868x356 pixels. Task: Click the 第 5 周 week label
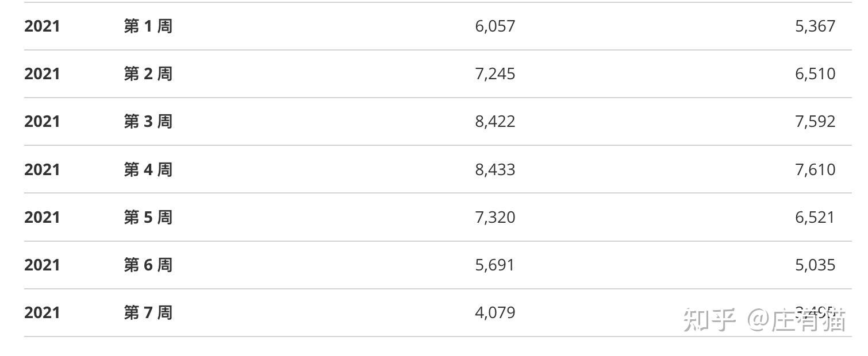point(148,218)
